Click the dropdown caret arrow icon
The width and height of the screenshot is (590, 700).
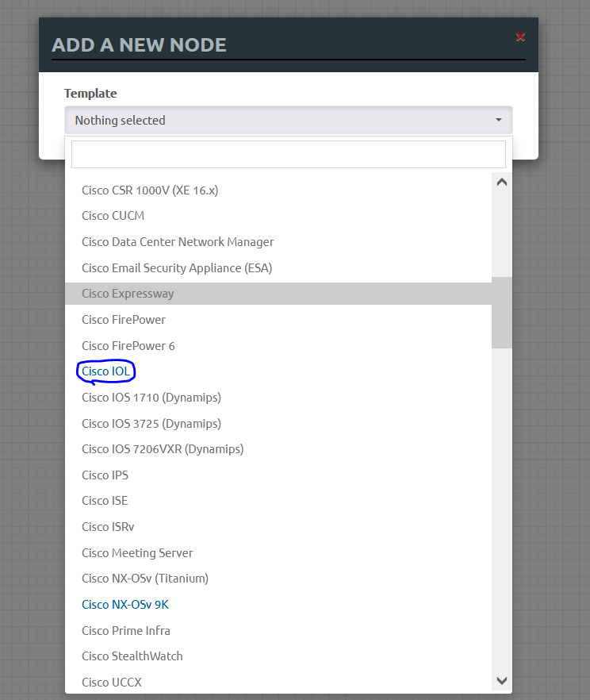point(499,120)
